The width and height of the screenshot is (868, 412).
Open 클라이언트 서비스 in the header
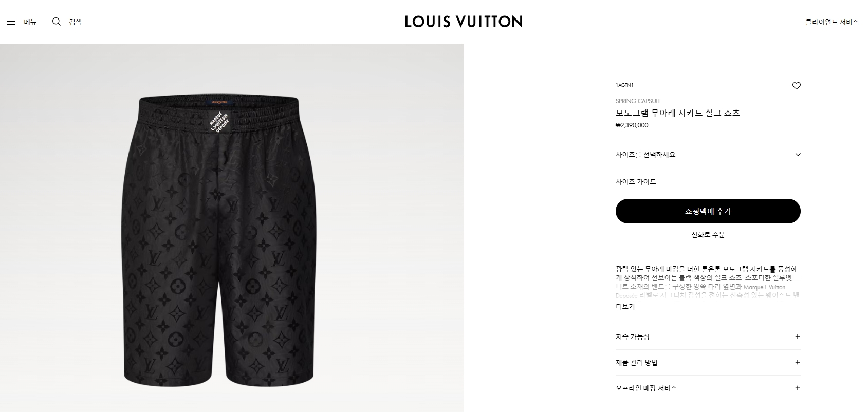[x=832, y=22]
